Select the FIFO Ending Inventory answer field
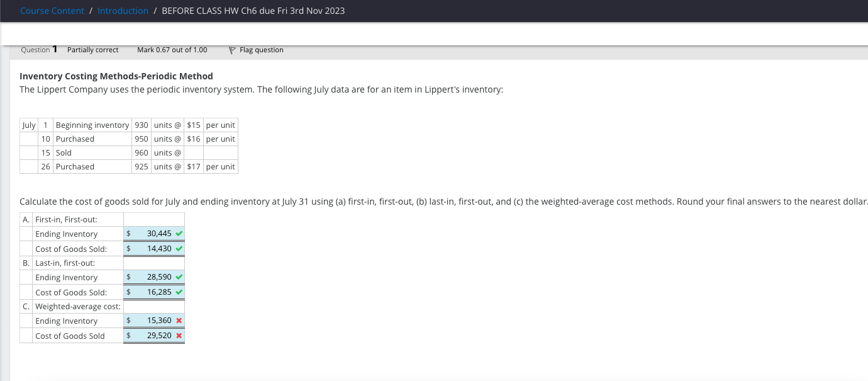 pyautogui.click(x=153, y=234)
